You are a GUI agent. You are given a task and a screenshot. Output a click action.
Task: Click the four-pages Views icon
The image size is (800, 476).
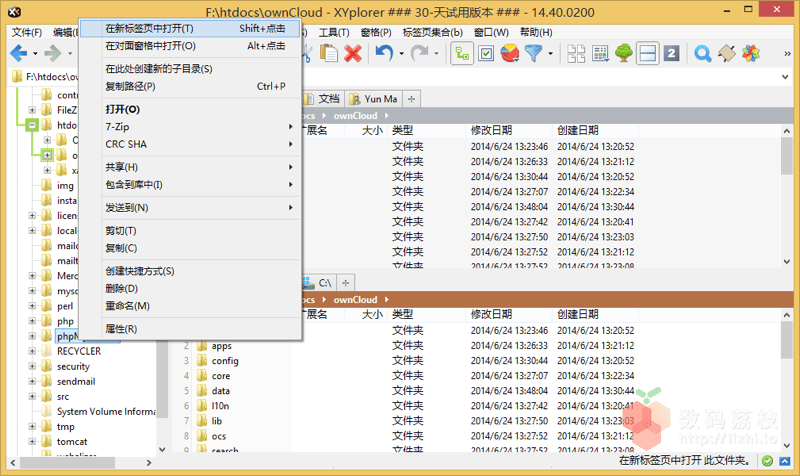(576, 53)
